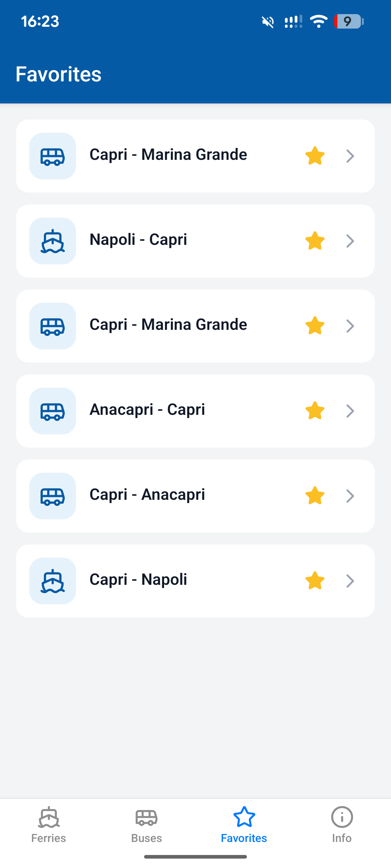Open Napoli - Capri using its chevron arrow
The height and width of the screenshot is (868, 391).
click(350, 241)
